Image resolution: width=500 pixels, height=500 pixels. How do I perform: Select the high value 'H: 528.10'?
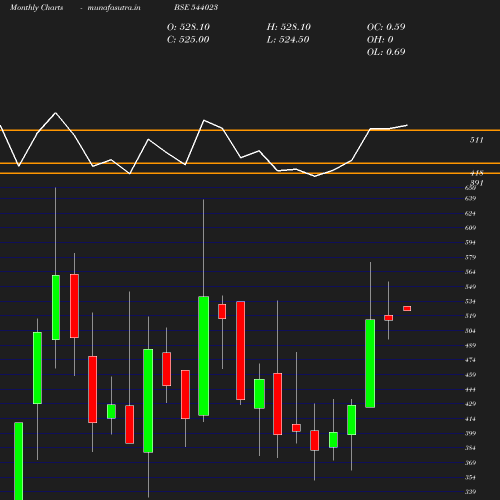(289, 27)
